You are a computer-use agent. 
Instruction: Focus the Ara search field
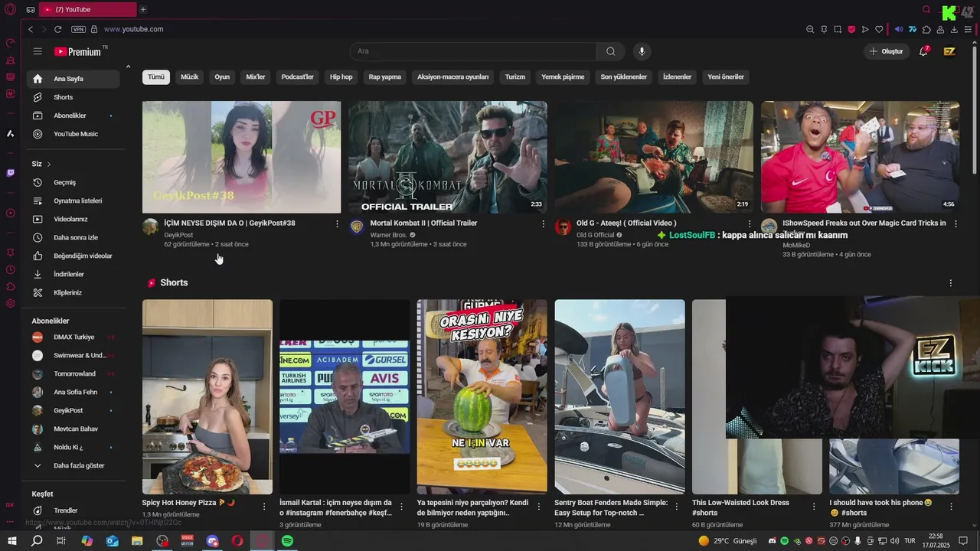473,51
